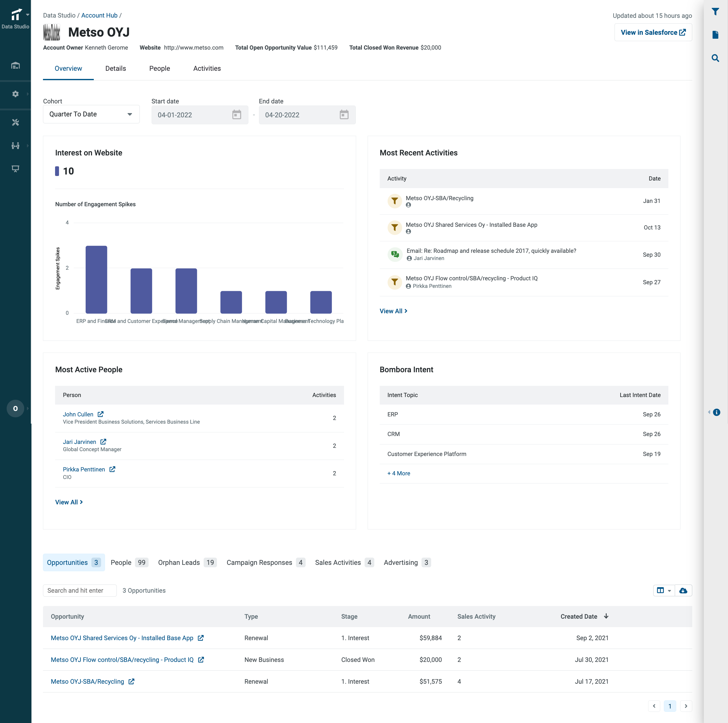Switch to the Activities tab
The width and height of the screenshot is (728, 723).
(x=207, y=69)
